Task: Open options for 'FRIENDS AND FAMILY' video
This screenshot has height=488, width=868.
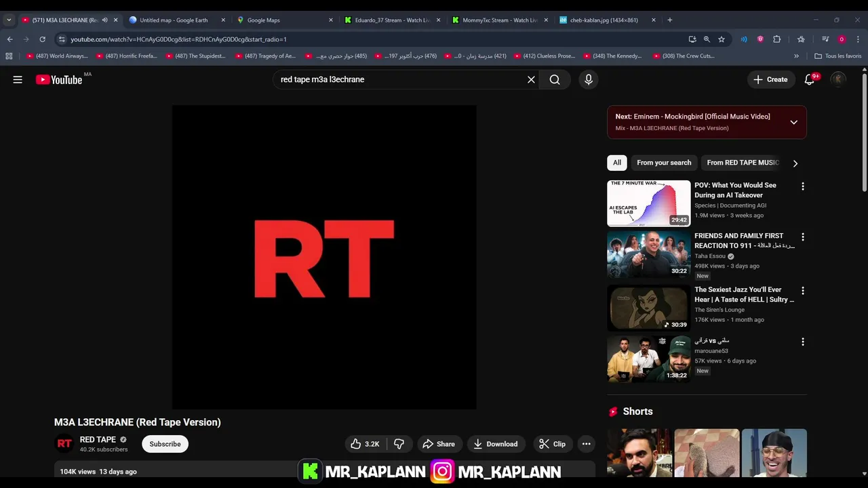Action: [x=802, y=237]
